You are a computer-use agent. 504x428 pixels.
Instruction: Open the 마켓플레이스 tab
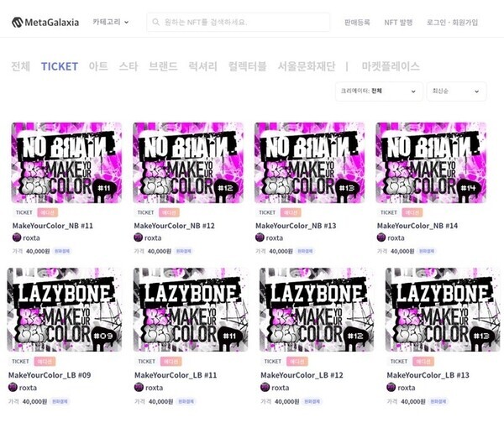point(390,66)
